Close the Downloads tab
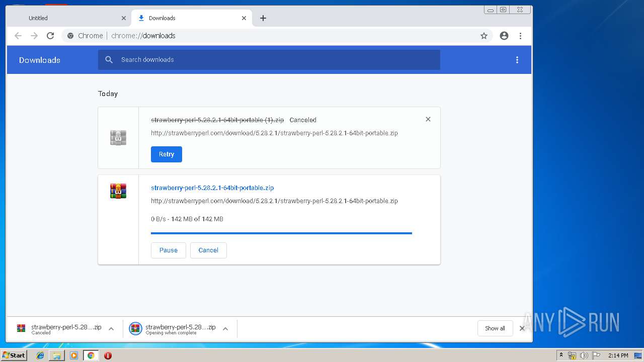The width and height of the screenshot is (644, 362). (x=244, y=18)
